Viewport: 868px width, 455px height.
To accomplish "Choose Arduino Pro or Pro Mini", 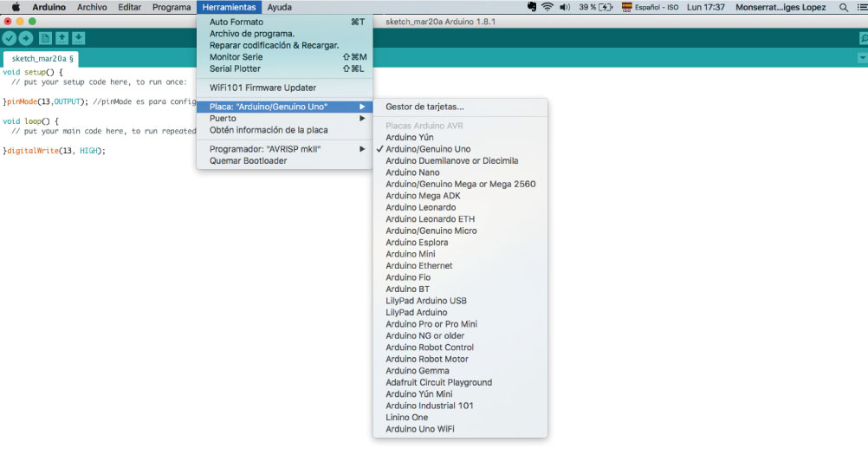I will [460, 324].
